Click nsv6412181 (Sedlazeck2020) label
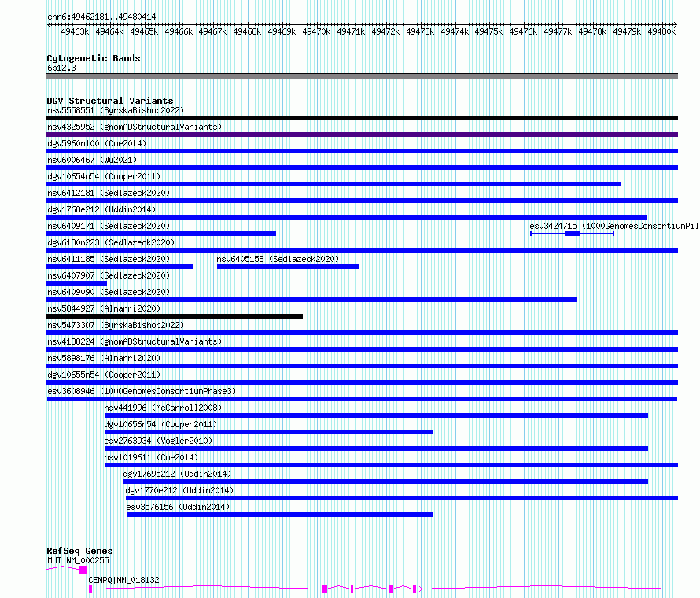Image resolution: width=700 pixels, height=598 pixels. (x=109, y=193)
